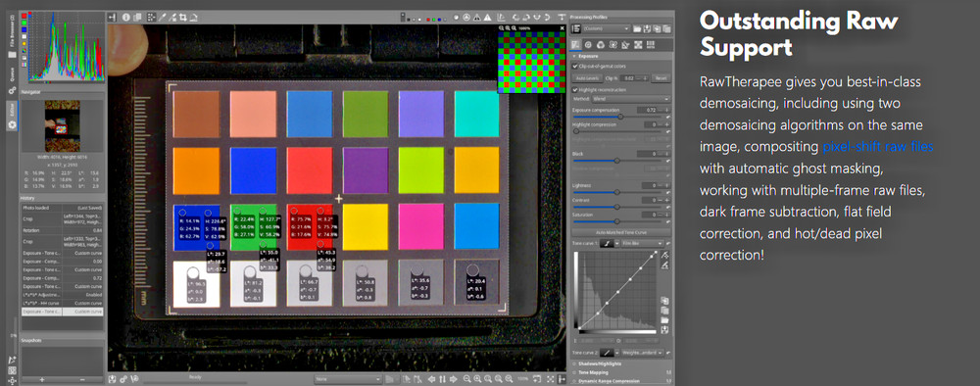Click the Auto-Matched Tone Curve button
Viewport: 980px width, 386px height.
point(621,232)
